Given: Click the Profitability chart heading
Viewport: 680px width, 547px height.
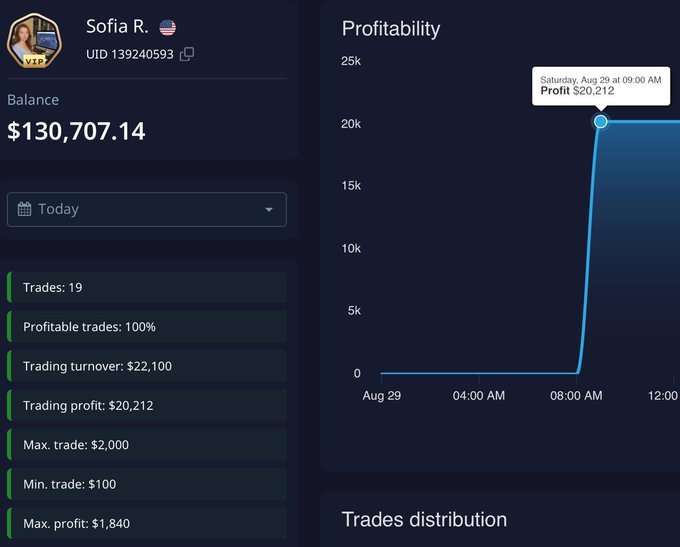Looking at the screenshot, I should [x=391, y=29].
